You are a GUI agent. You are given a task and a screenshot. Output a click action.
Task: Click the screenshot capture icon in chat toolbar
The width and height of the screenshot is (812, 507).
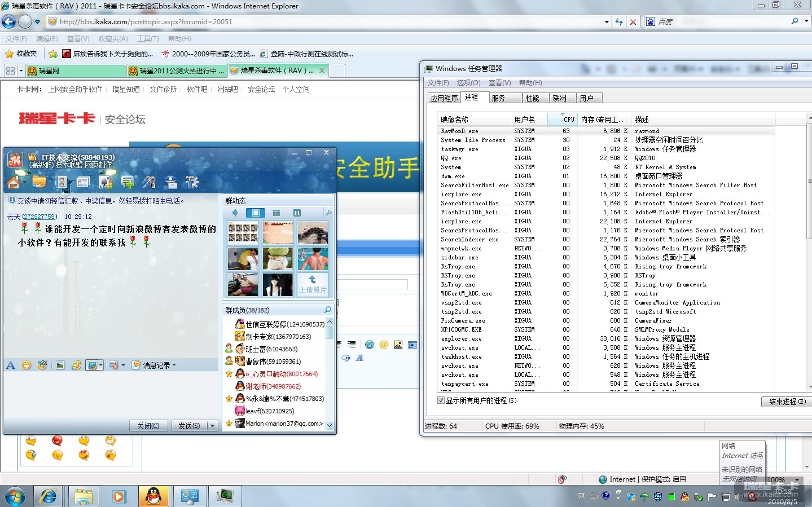pos(91,365)
